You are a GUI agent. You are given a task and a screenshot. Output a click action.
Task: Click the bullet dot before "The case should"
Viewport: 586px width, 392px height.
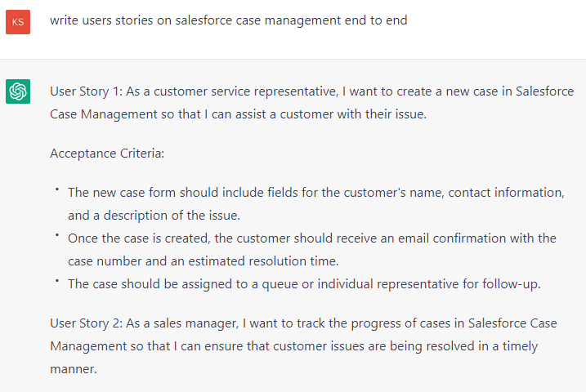58,282
